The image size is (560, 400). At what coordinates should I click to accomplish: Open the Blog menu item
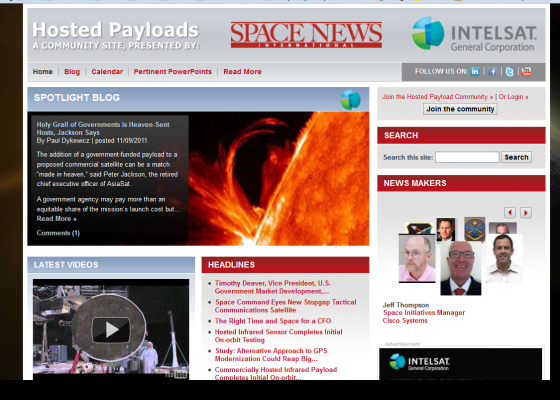(72, 71)
